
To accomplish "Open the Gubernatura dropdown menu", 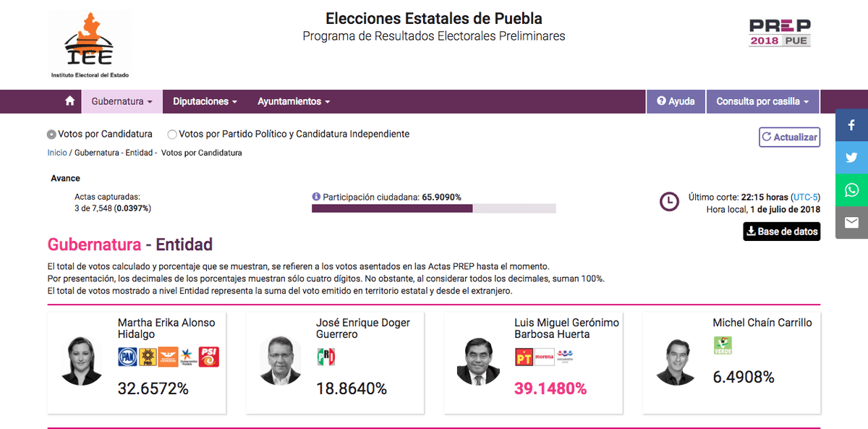I will pos(122,101).
